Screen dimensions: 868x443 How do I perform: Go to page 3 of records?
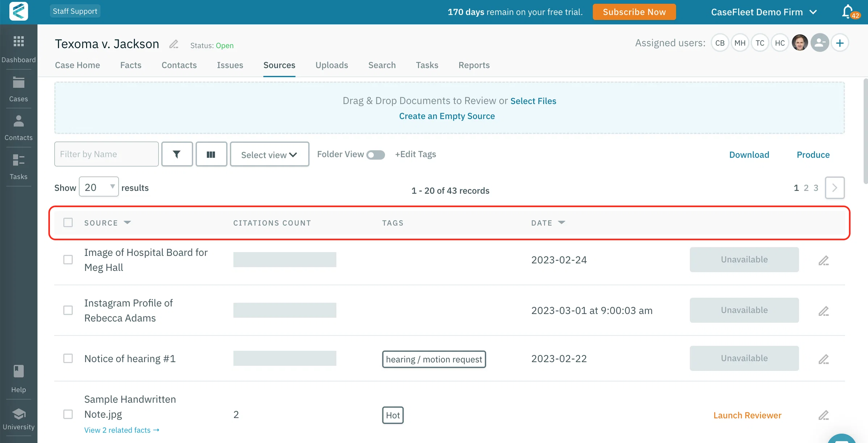pyautogui.click(x=816, y=188)
